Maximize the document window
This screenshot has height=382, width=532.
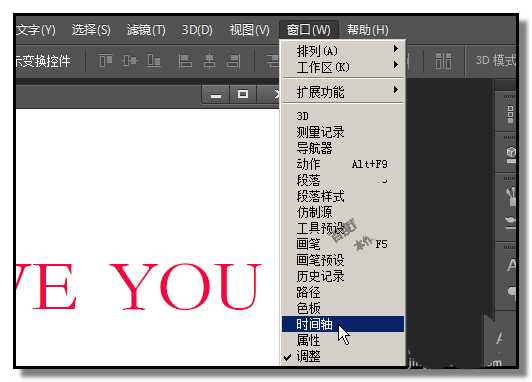point(243,94)
